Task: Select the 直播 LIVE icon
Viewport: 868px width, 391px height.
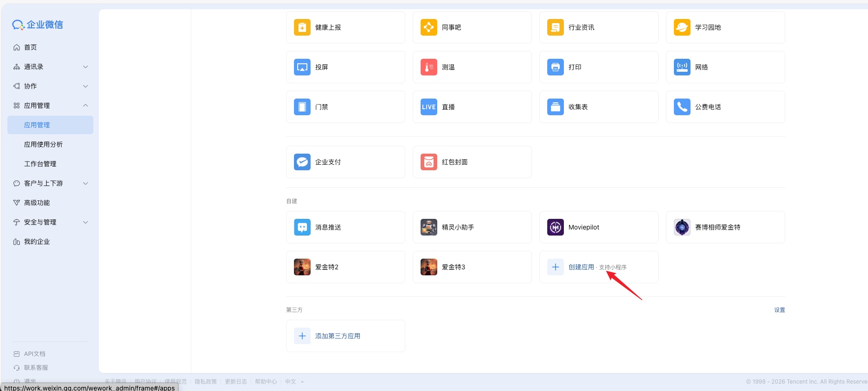Action: pyautogui.click(x=429, y=107)
